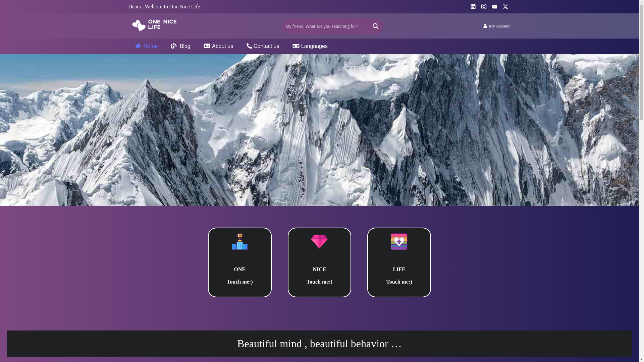Click the 'NICE' card title
Image resolution: width=644 pixels, height=362 pixels.
point(319,269)
